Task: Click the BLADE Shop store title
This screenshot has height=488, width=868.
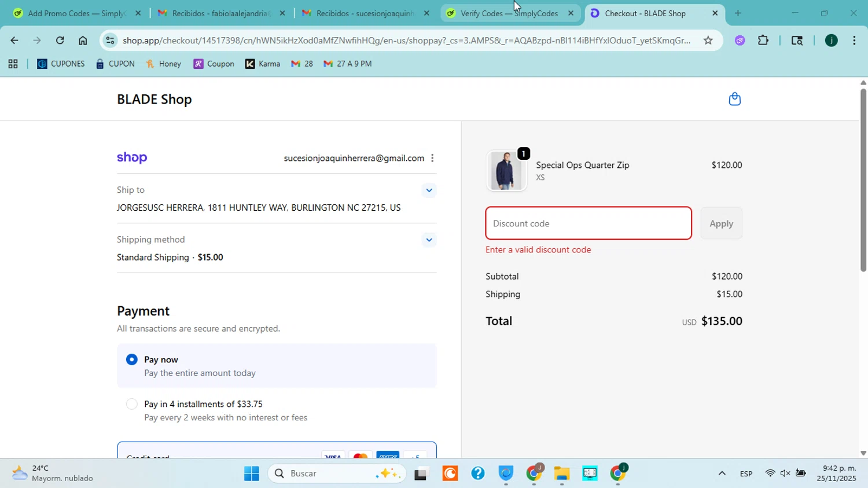Action: coord(155,100)
